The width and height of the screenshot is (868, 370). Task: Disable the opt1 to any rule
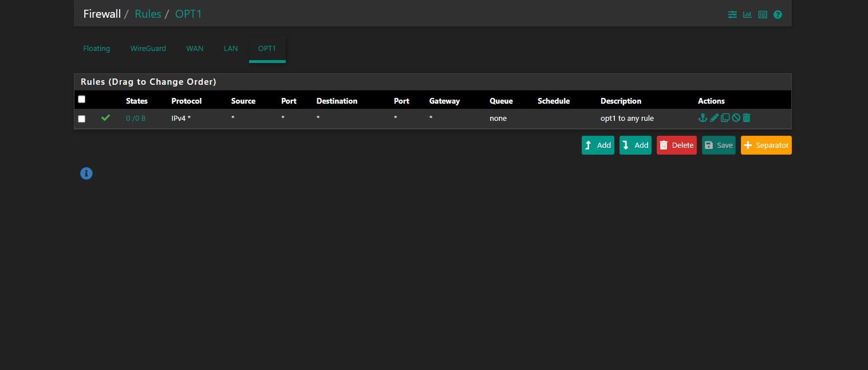click(x=736, y=118)
